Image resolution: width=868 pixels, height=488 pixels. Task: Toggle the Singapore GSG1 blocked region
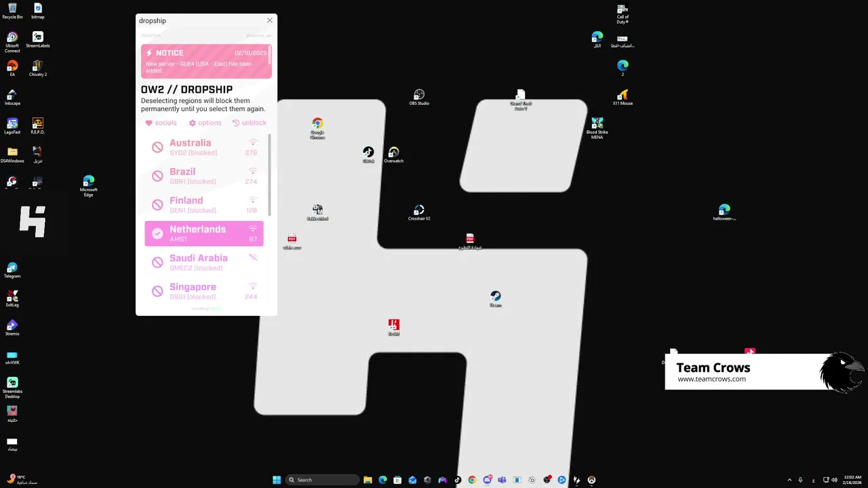tap(203, 291)
